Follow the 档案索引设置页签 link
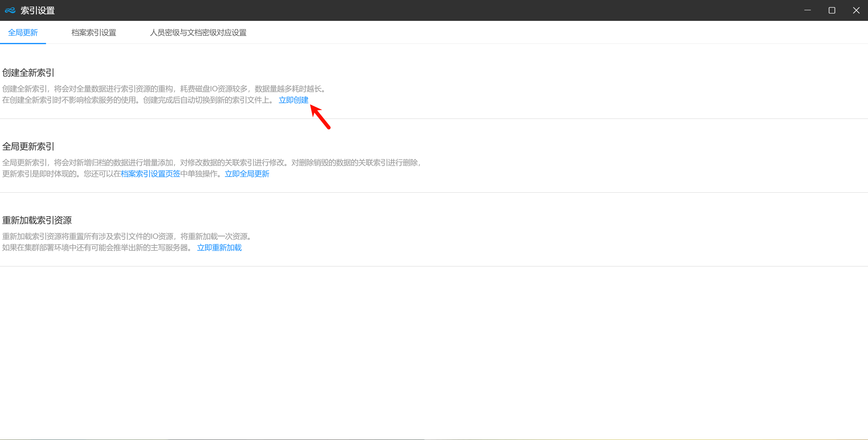This screenshot has height=440, width=868. point(150,174)
